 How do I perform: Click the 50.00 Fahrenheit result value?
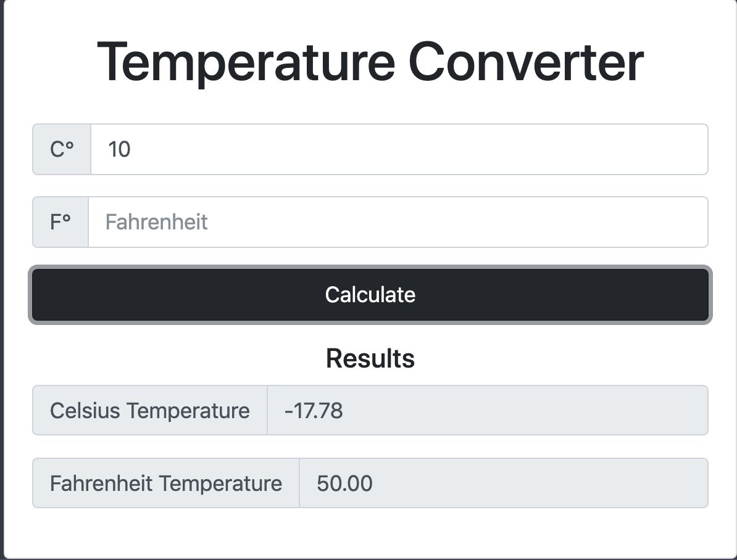point(344,483)
